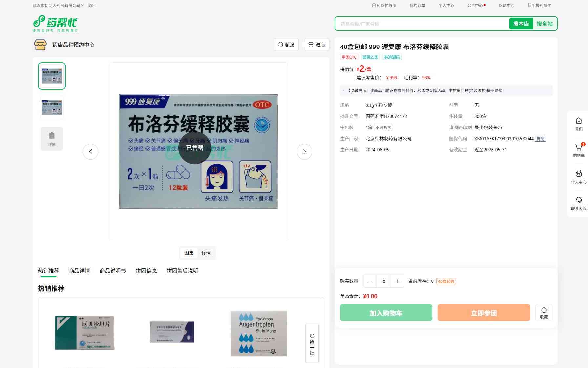This screenshot has width=588, height=368.
Task: Show next product image with right arrow
Action: coord(304,152)
